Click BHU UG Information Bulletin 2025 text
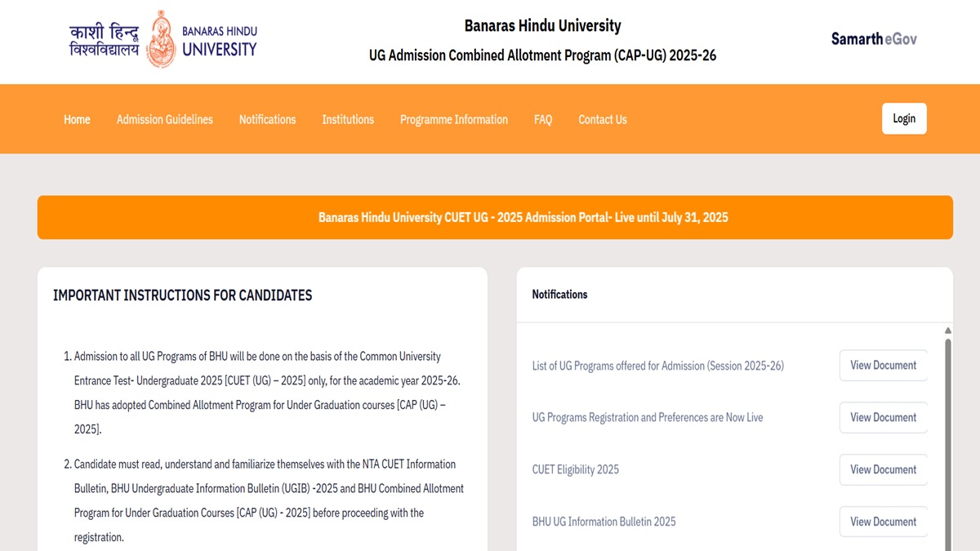The height and width of the screenshot is (551, 980). point(604,522)
